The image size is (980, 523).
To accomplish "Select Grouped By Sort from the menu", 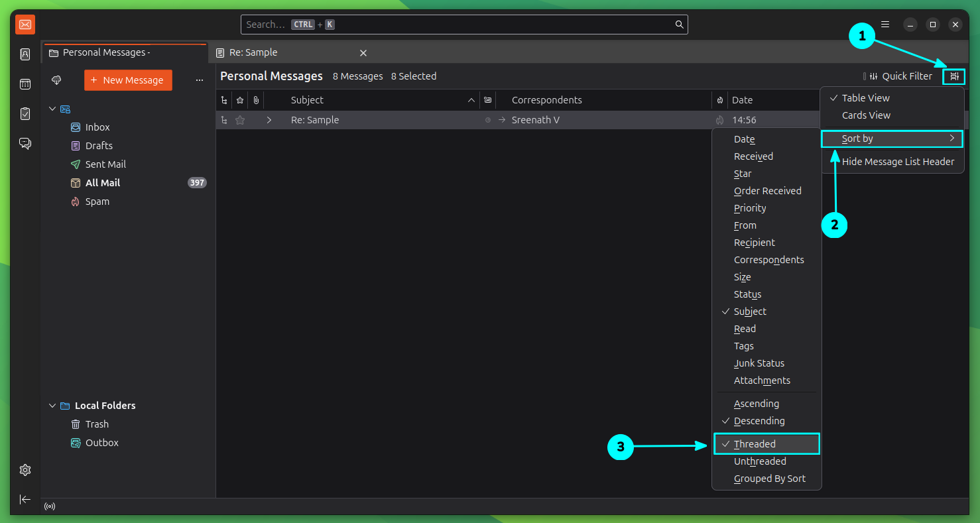I will [769, 478].
